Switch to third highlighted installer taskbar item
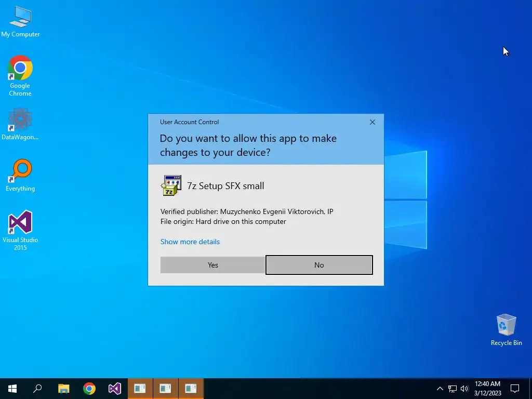The width and height of the screenshot is (532, 399). (x=191, y=389)
